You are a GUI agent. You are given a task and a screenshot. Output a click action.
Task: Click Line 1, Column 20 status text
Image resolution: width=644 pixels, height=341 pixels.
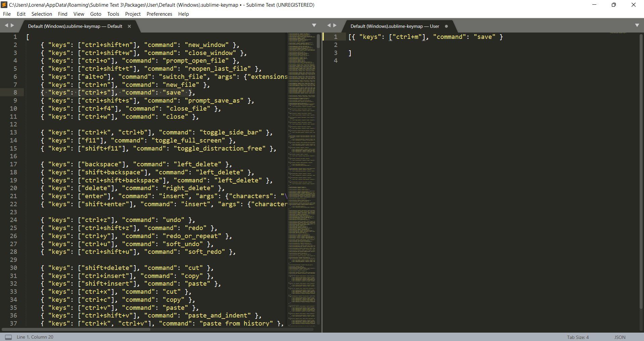35,337
